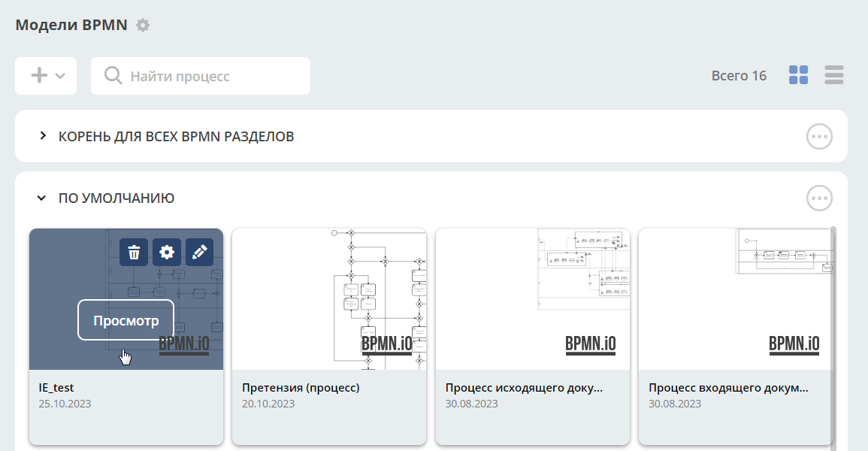Open Процесс исходящего доку... thumbnail
Screen dimensions: 868x451
pyautogui.click(x=533, y=299)
